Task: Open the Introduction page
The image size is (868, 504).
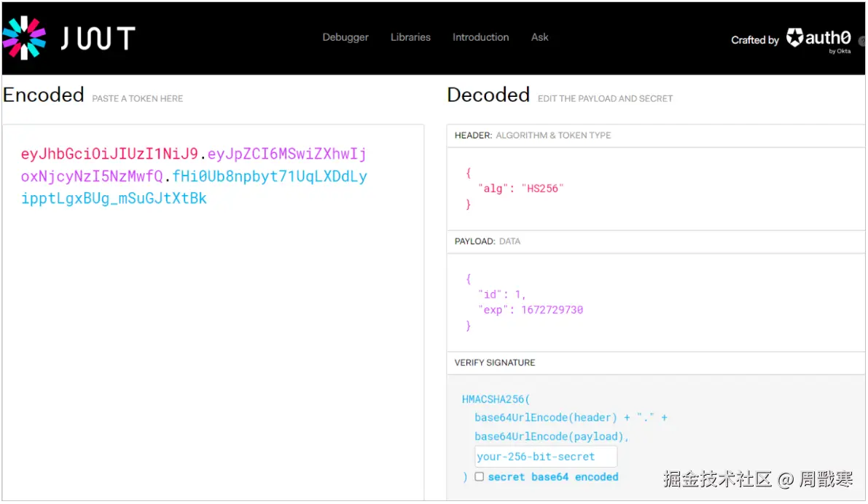Action: [x=480, y=37]
